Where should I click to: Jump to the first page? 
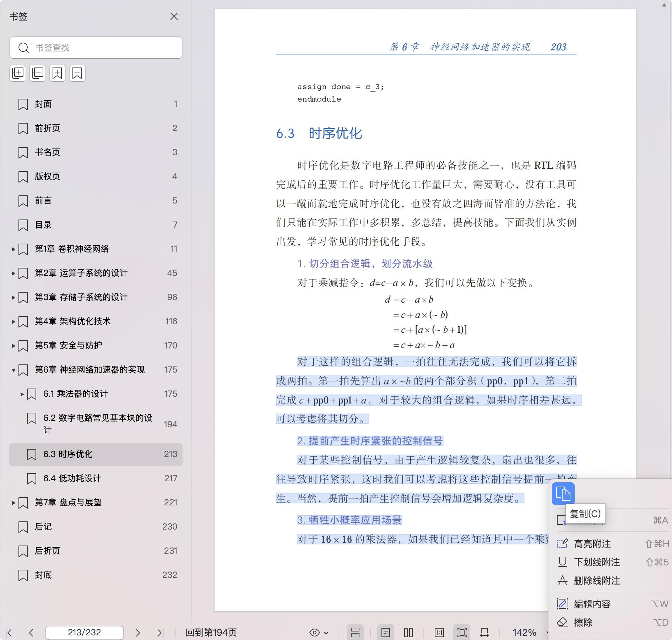(9, 633)
